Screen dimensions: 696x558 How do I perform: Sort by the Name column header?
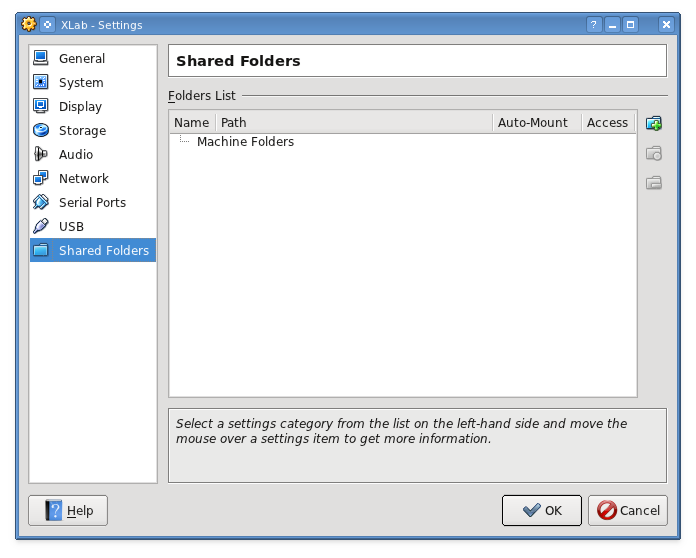click(192, 122)
